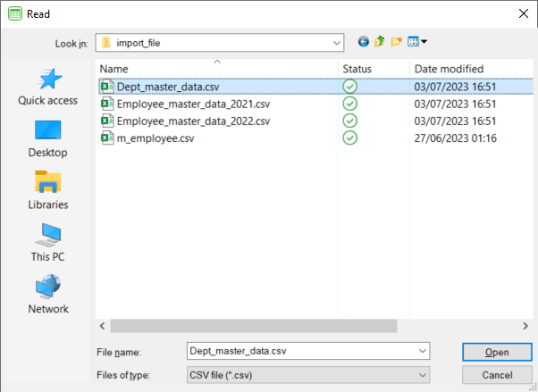Click the Up One Level folder icon
This screenshot has width=538, height=392.
pyautogui.click(x=380, y=42)
